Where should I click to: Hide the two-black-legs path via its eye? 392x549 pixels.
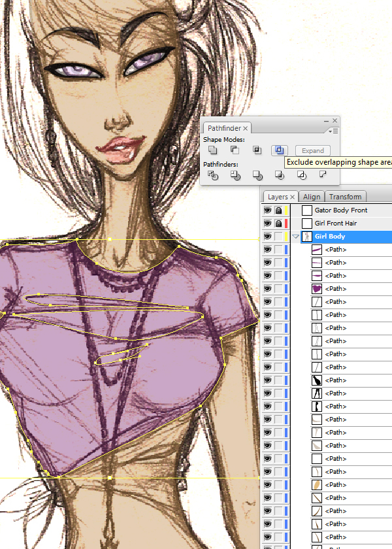[268, 393]
